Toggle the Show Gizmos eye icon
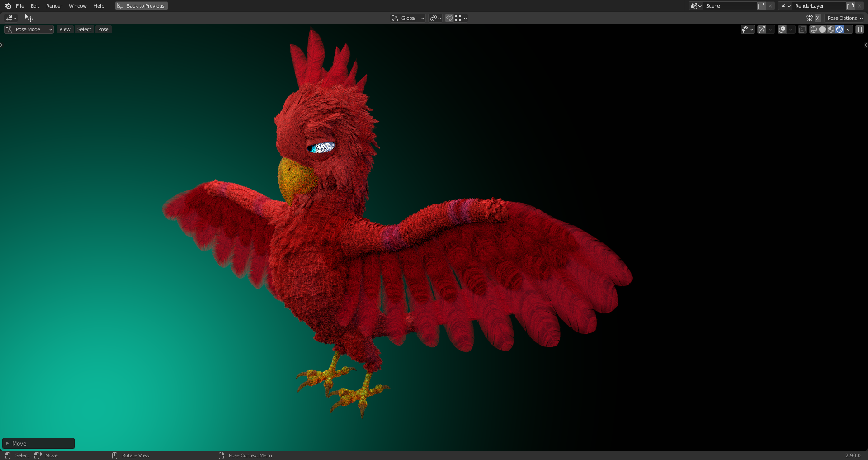 tap(745, 29)
